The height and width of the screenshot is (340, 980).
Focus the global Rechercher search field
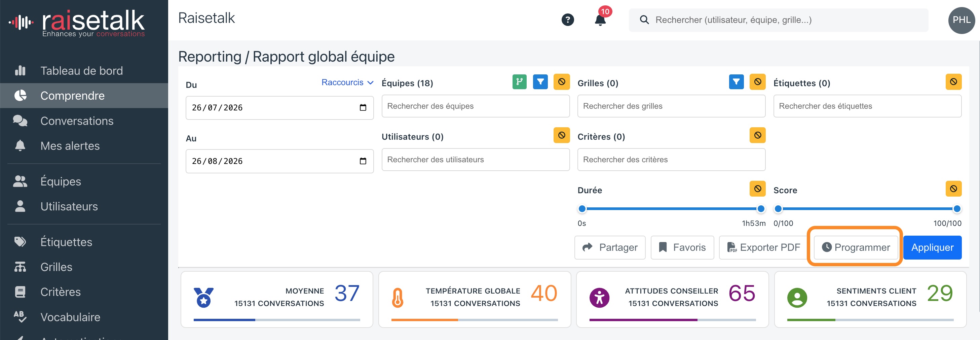click(x=778, y=20)
